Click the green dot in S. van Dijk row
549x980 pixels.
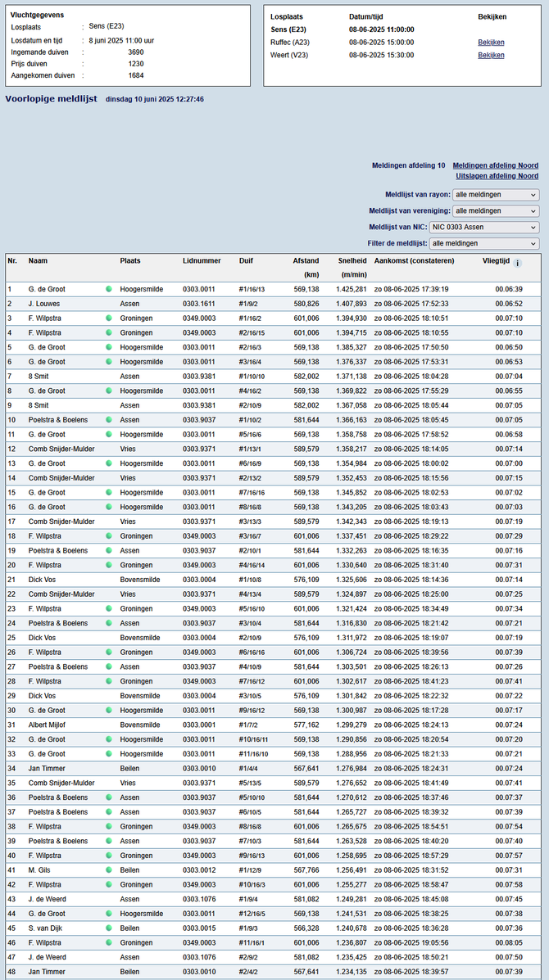coord(109,928)
